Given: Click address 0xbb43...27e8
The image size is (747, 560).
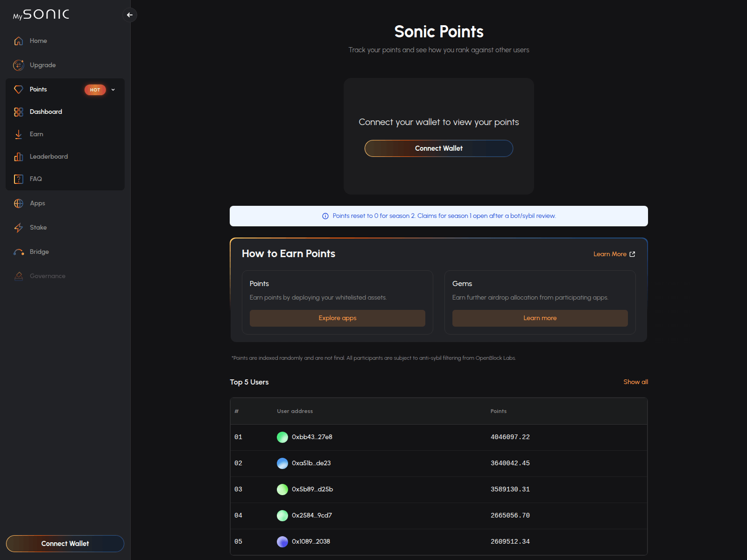Looking at the screenshot, I should (312, 437).
